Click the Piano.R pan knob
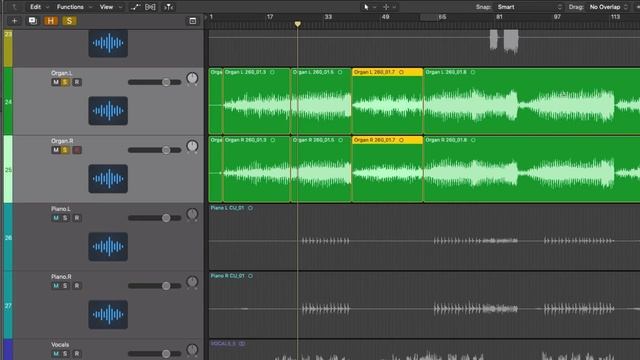The image size is (640, 360). (192, 282)
